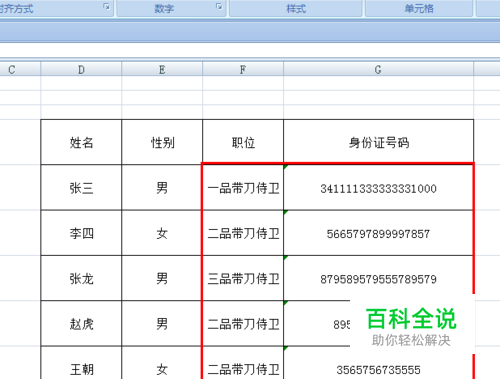Click the 单元格 ribbon group label
Viewport: 500px width, 379px height.
click(419, 8)
